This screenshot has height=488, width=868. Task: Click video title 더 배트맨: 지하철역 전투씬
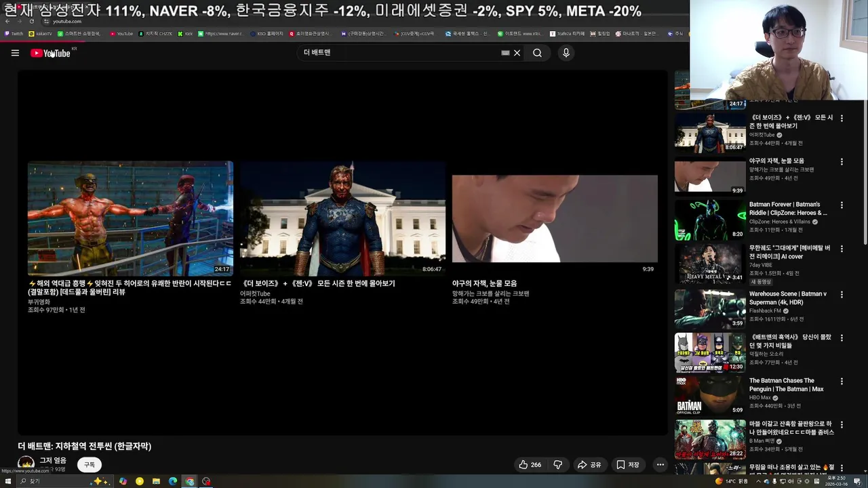tap(85, 446)
